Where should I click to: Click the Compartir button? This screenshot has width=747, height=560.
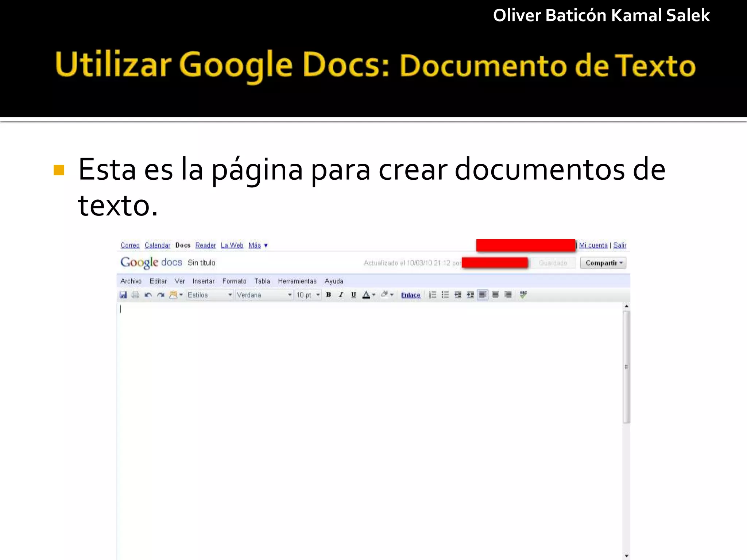[x=603, y=263]
